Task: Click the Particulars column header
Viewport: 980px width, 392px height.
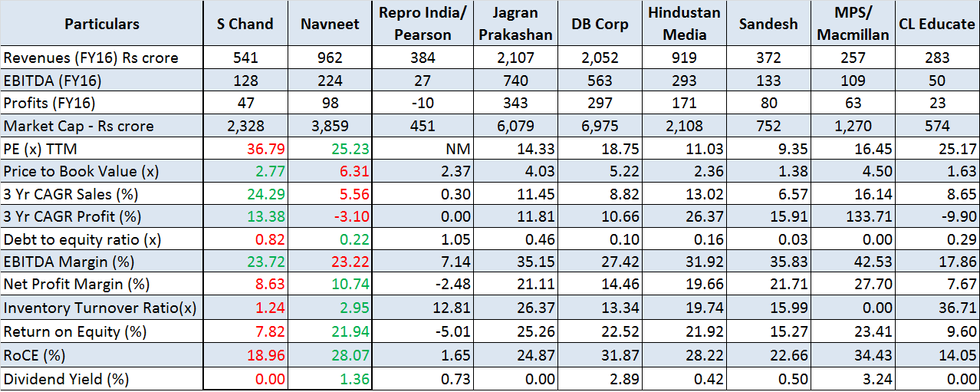Action: 102,24
